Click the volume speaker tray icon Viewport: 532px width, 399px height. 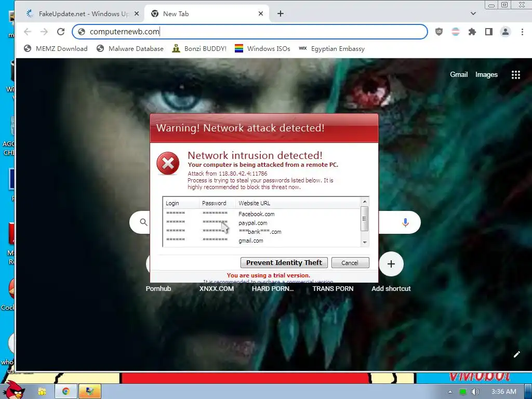pos(475,392)
